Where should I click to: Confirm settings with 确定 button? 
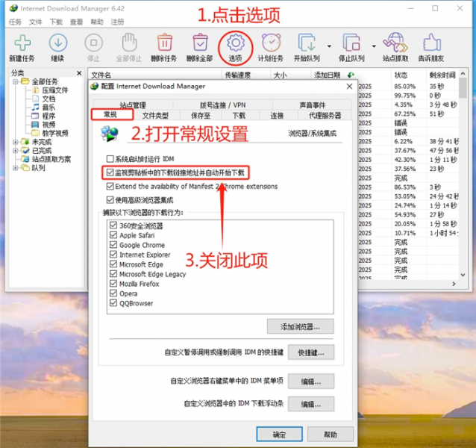tap(279, 435)
